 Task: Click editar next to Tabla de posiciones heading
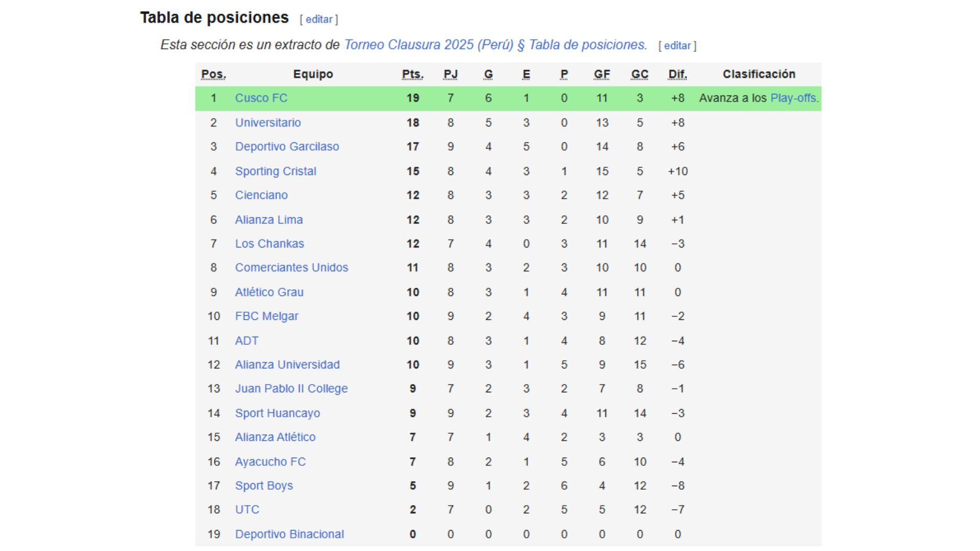click(x=320, y=19)
